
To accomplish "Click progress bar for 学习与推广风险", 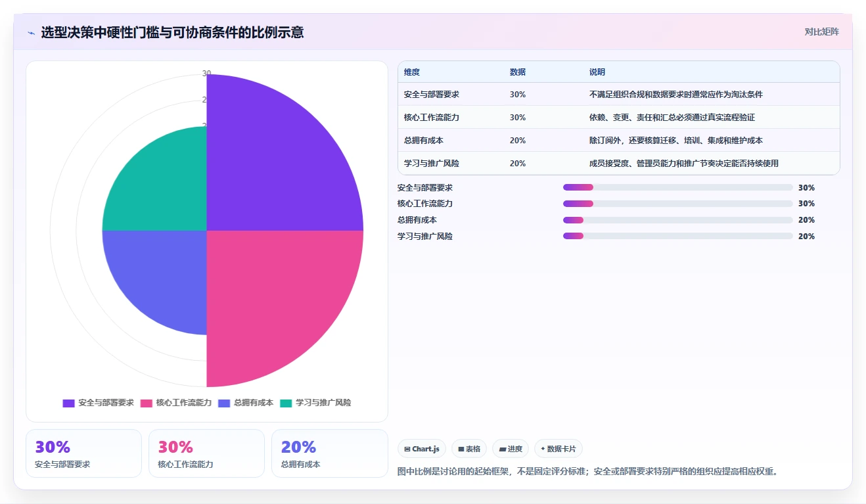I will tap(677, 237).
